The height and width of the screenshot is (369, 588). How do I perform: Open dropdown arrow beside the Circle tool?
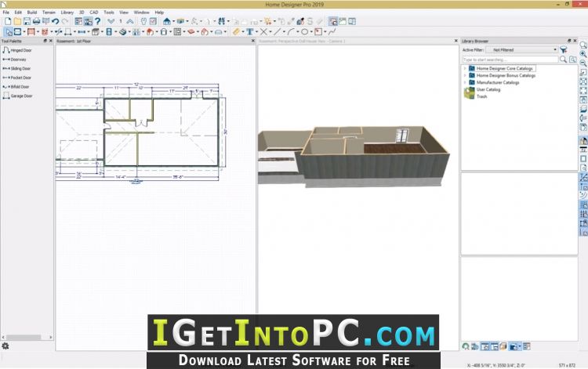point(311,32)
